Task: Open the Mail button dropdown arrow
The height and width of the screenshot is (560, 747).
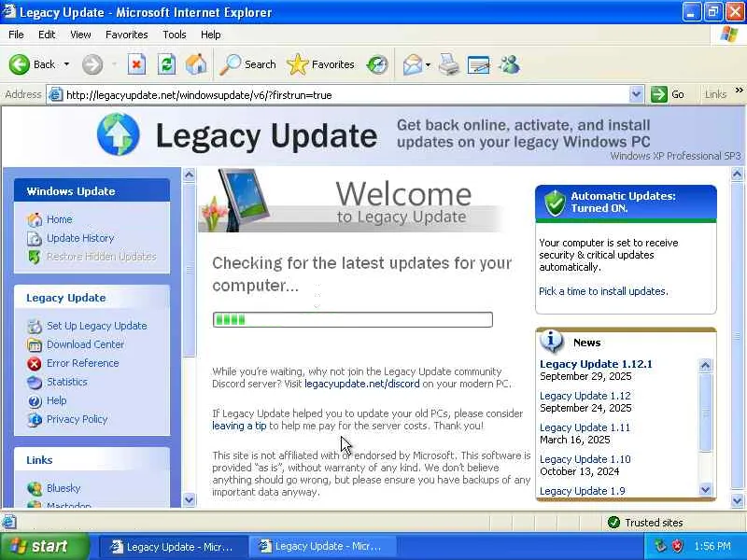Action: click(428, 64)
